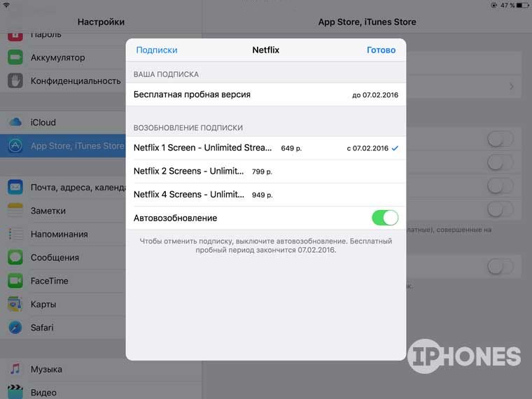The height and width of the screenshot is (399, 532).
Task: Tap the FaceTime camera icon
Action: coord(15,281)
